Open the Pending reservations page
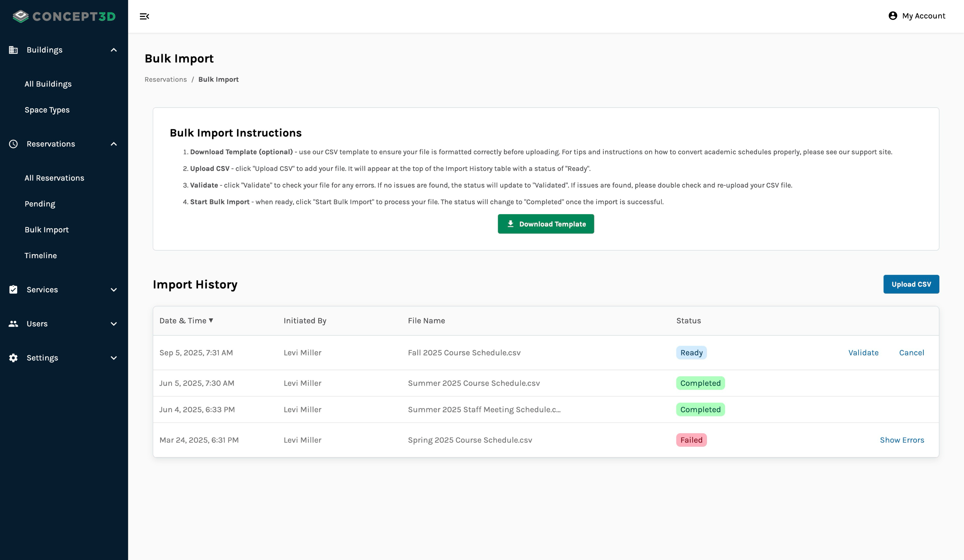Screen dimensions: 964x560 click(x=40, y=204)
